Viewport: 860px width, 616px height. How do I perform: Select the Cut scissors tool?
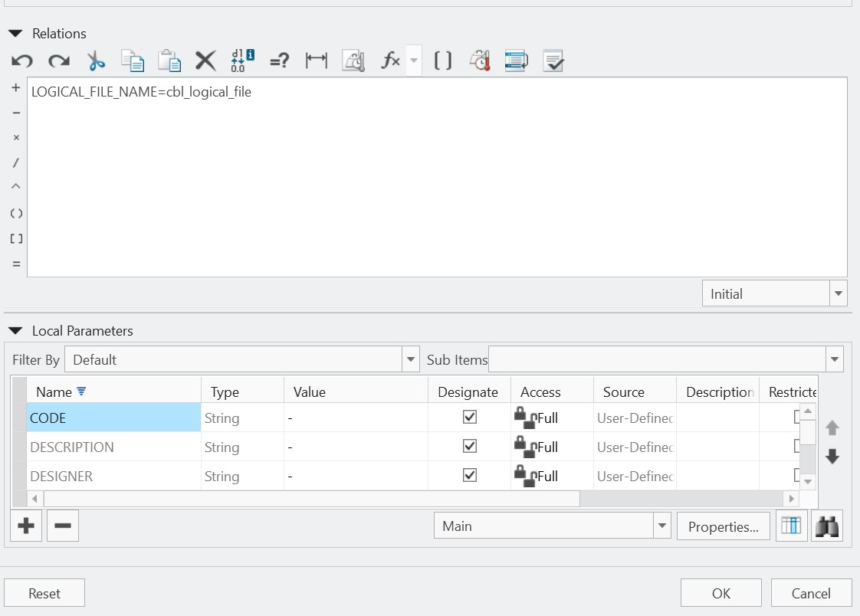pos(95,60)
